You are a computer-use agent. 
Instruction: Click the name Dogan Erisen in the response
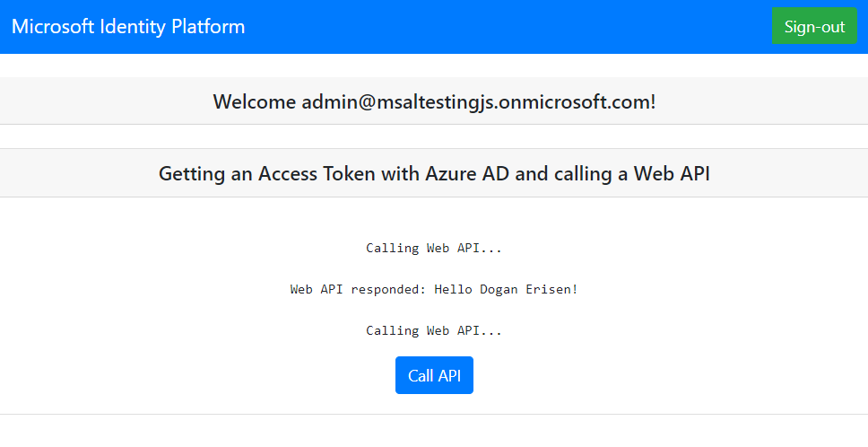tap(525, 289)
